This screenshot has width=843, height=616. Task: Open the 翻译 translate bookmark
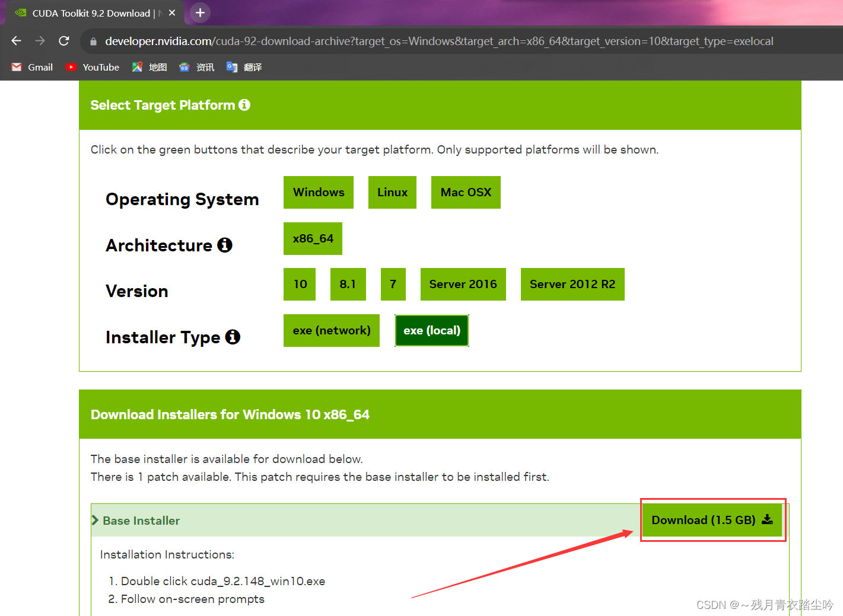[x=244, y=67]
